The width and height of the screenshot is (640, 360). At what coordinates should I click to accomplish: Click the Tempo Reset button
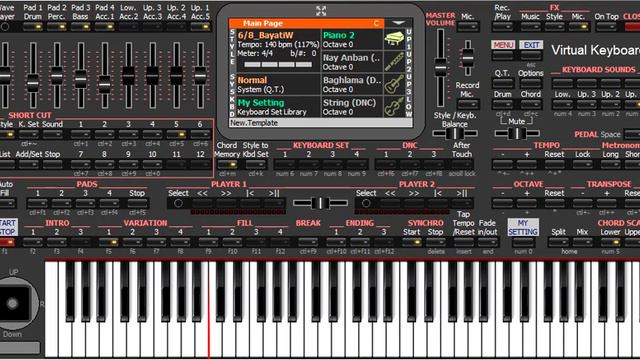click(x=554, y=164)
